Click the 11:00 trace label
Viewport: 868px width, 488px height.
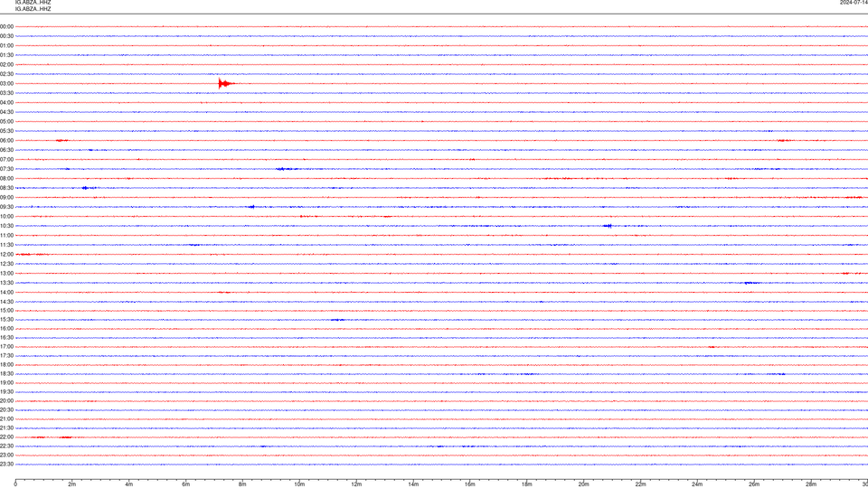[6, 235]
